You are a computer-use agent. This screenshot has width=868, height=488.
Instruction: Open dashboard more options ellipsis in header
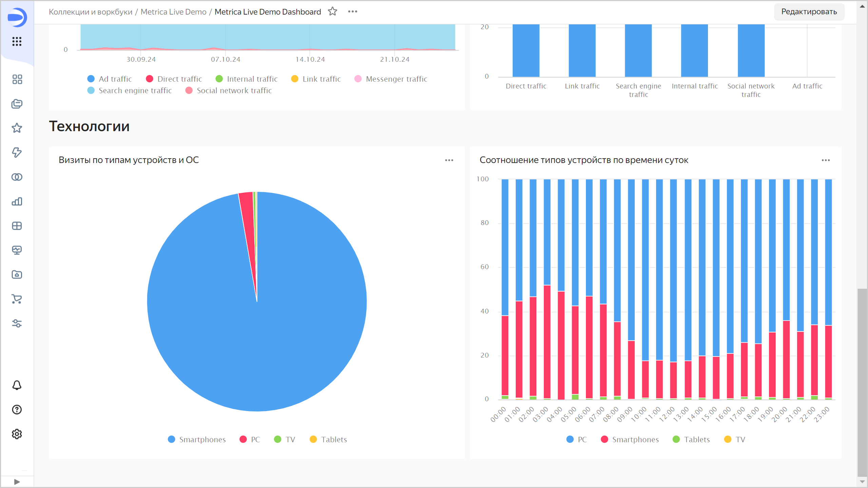[x=353, y=12]
